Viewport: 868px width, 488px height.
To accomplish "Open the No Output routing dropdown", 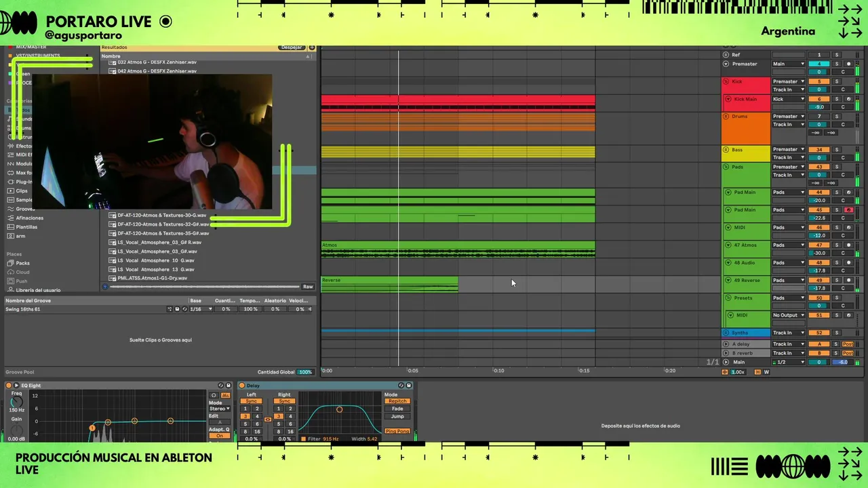I will click(x=789, y=315).
